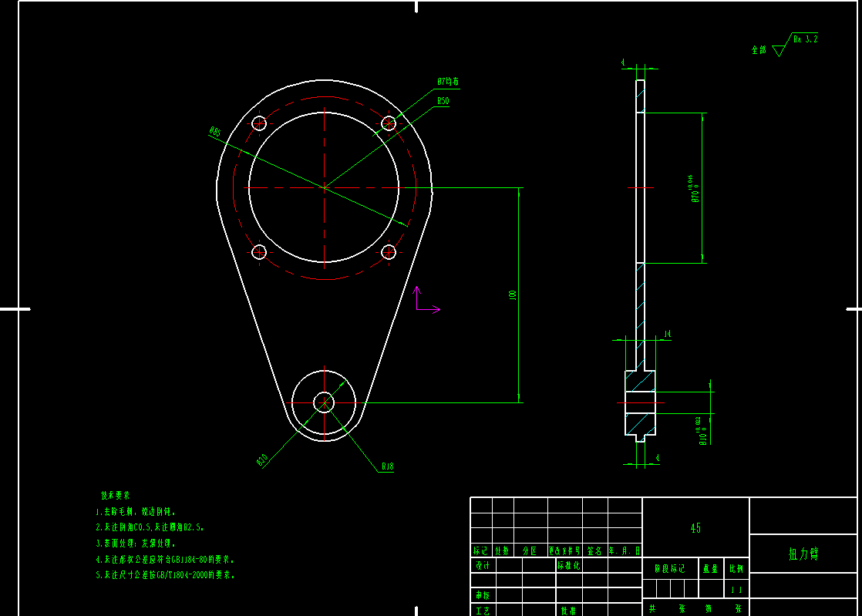Pick the upper-right Ø7 bolt hole
The image size is (862, 616).
pyautogui.click(x=389, y=123)
